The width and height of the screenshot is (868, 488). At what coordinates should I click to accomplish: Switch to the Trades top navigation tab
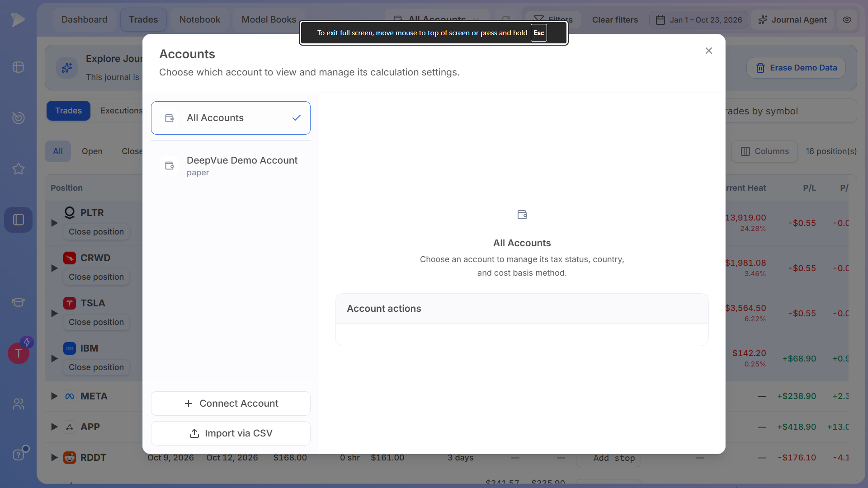pyautogui.click(x=143, y=19)
